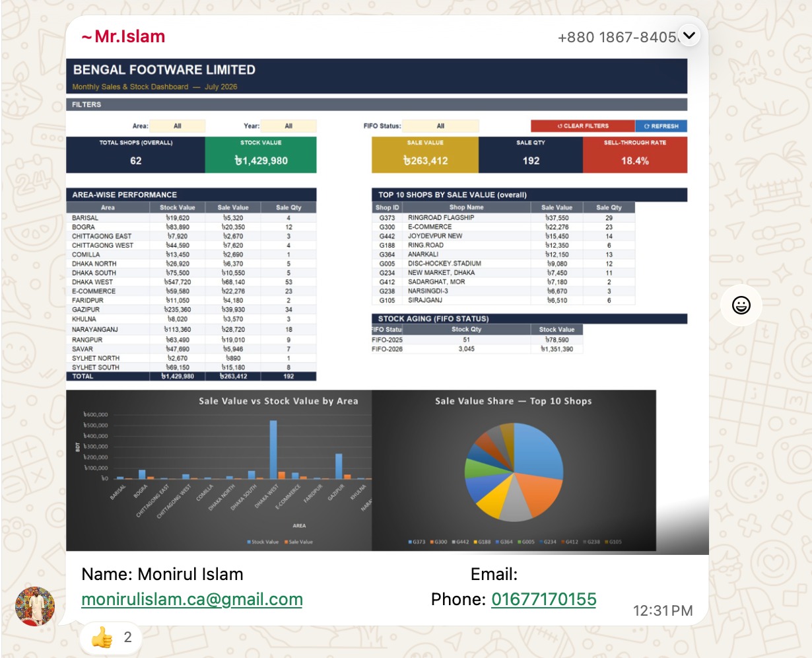The image size is (812, 658).
Task: Open sender name ~Mr.Islam
Action: 123,36
